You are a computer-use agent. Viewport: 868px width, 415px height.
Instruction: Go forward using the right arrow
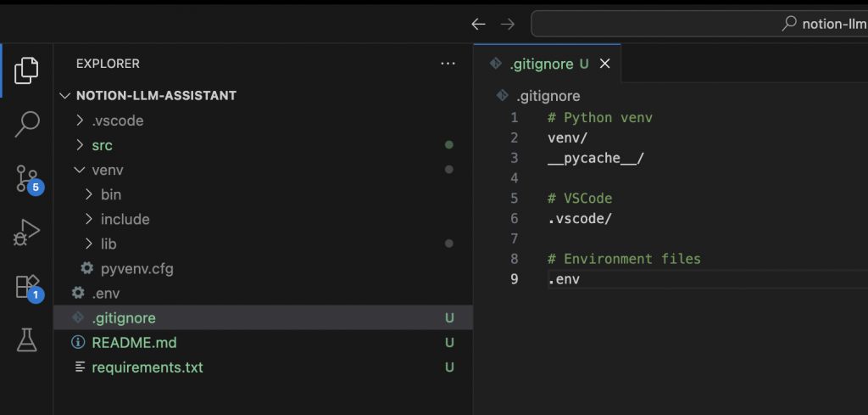click(507, 25)
